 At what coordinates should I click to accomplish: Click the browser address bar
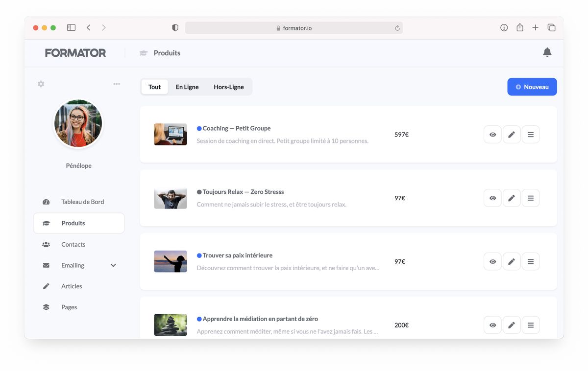[294, 28]
